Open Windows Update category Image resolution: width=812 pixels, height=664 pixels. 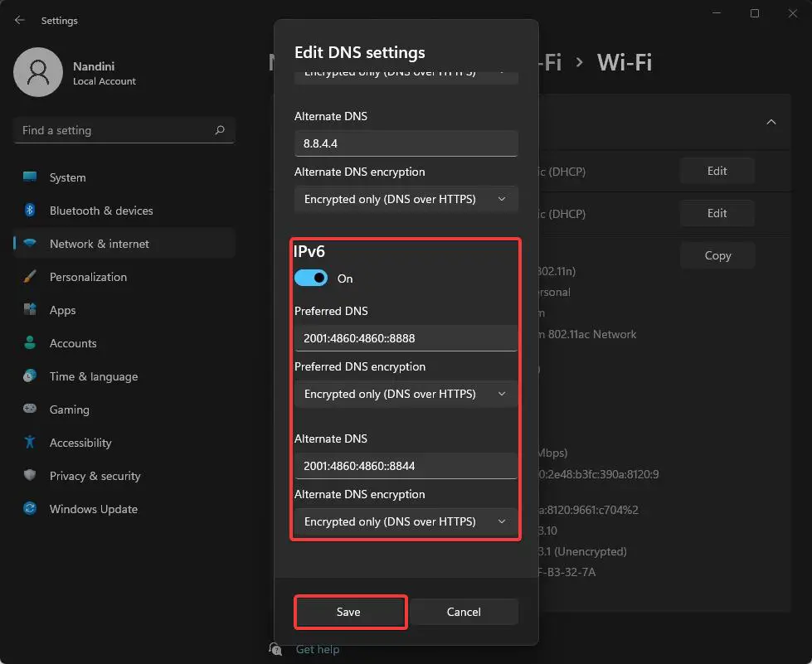click(x=124, y=509)
